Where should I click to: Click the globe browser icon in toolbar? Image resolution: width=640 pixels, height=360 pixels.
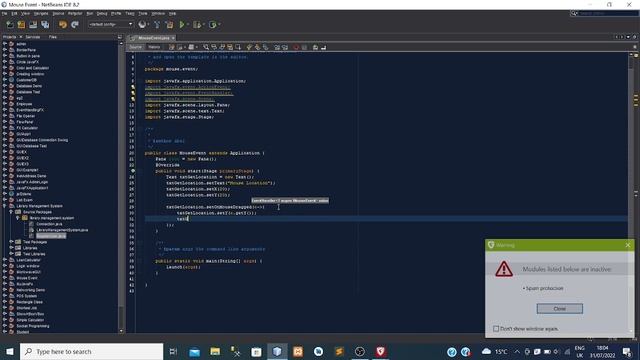point(142,25)
